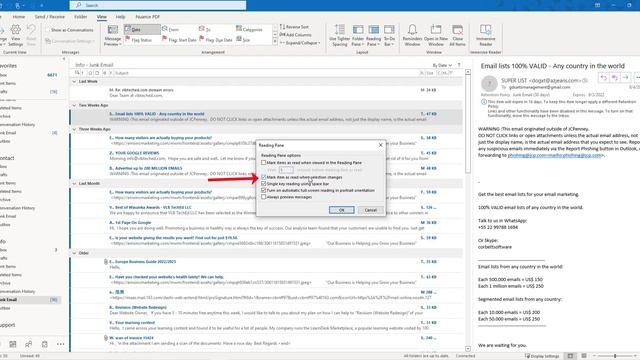Screen dimensions: 640x360
Task: Collapse the Two Weeks Ago group
Action: click(x=74, y=105)
